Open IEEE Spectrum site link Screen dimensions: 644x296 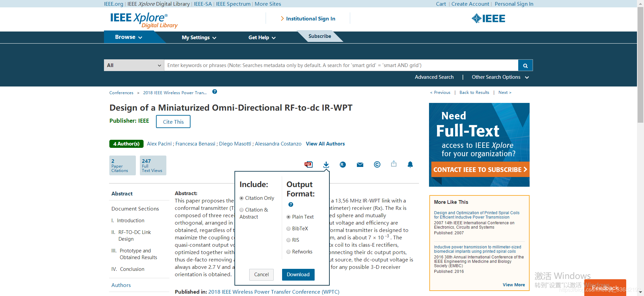tap(233, 4)
